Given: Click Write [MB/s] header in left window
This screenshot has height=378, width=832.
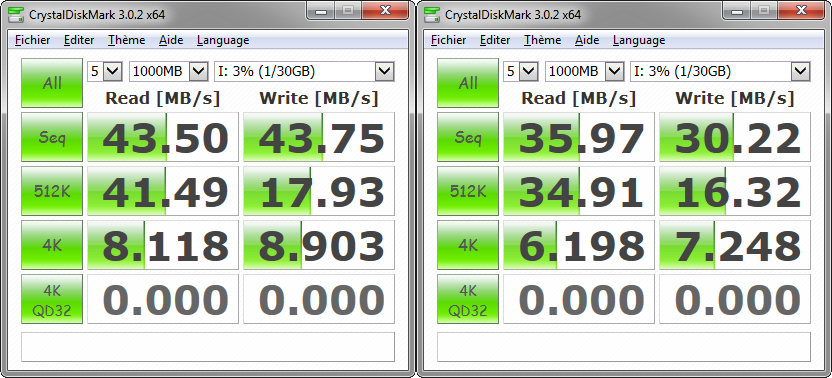Looking at the screenshot, I should [319, 98].
